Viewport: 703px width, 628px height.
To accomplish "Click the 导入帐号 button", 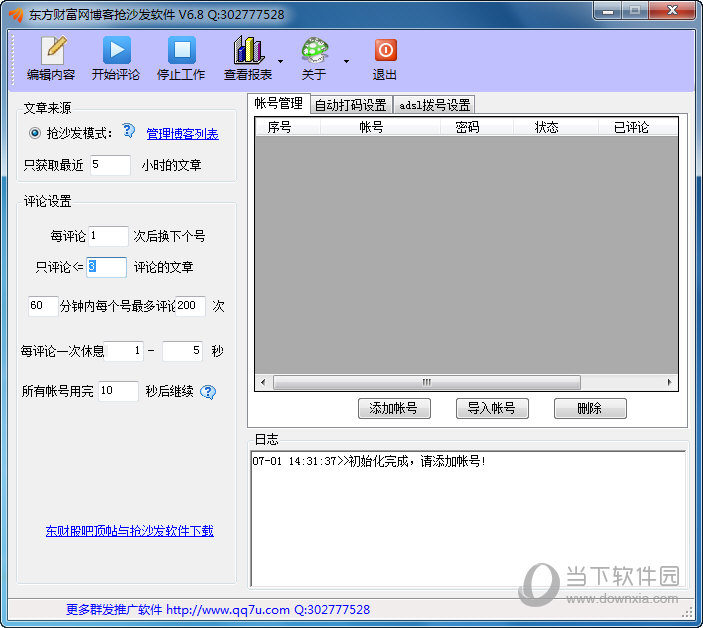I will tap(492, 408).
